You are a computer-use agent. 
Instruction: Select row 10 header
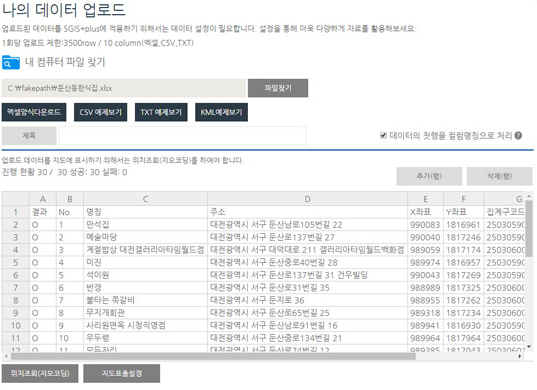tap(15, 325)
